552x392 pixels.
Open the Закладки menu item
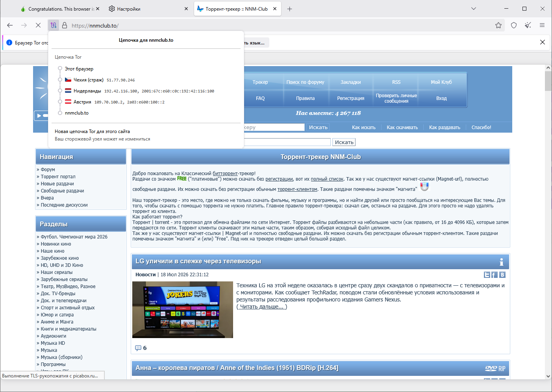(351, 82)
